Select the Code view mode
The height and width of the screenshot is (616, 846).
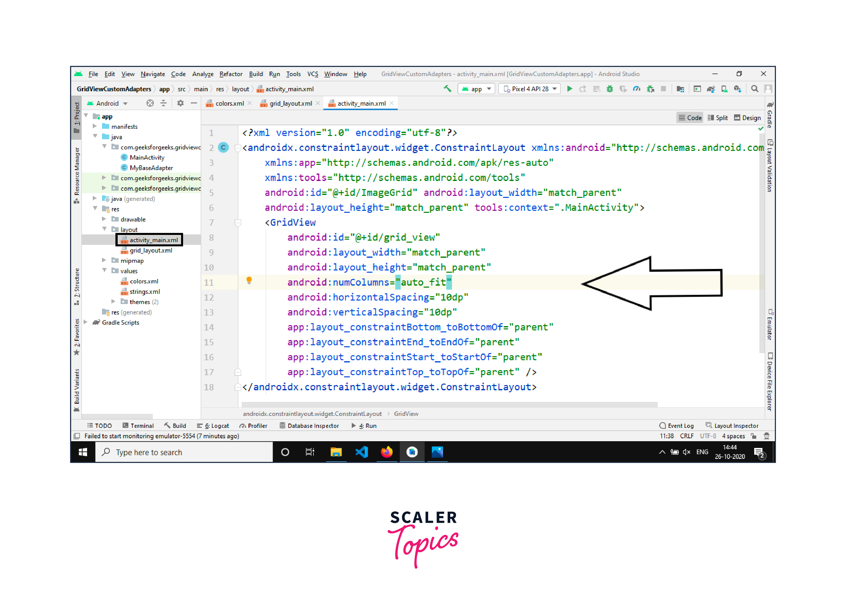[690, 118]
